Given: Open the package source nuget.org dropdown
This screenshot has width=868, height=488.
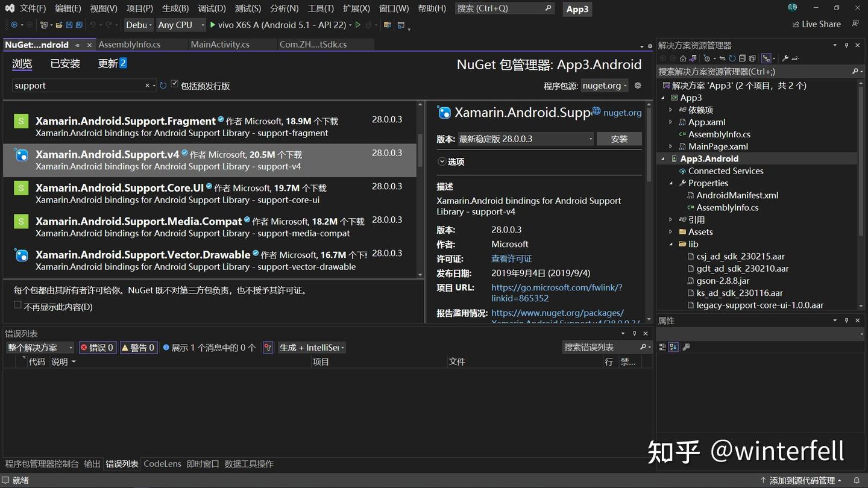Looking at the screenshot, I should [605, 86].
